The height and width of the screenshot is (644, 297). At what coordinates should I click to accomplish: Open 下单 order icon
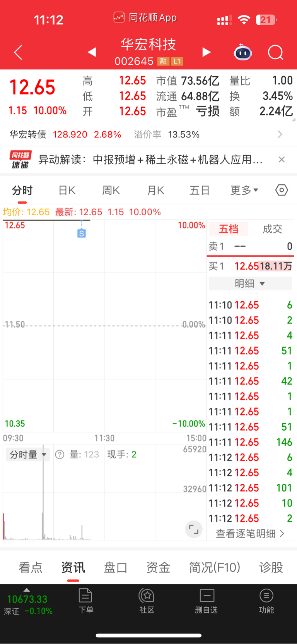point(85,601)
